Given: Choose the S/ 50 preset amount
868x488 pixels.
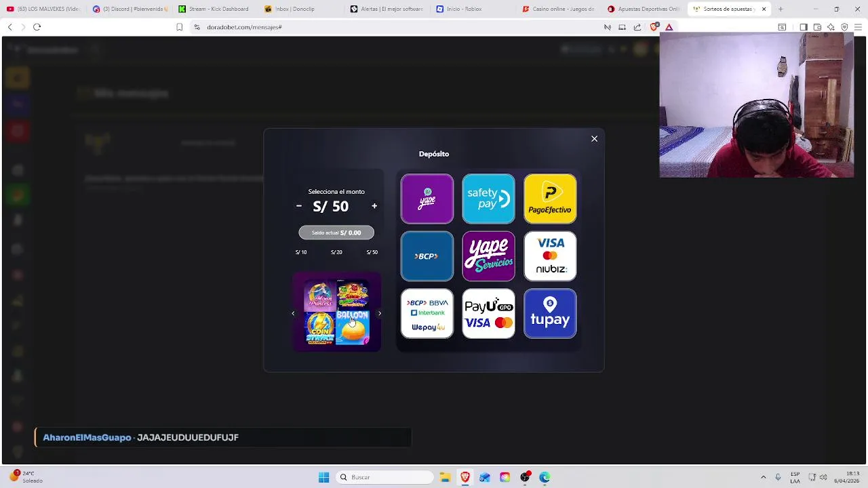Looking at the screenshot, I should pos(372,252).
